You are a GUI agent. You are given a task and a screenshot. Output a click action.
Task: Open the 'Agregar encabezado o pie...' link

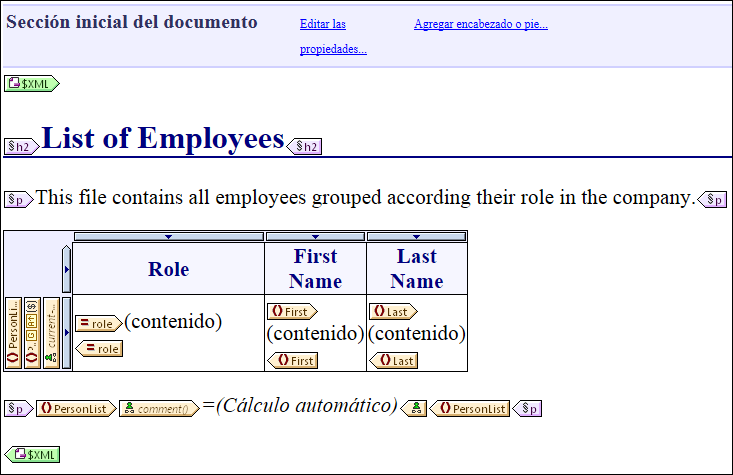[x=481, y=24]
